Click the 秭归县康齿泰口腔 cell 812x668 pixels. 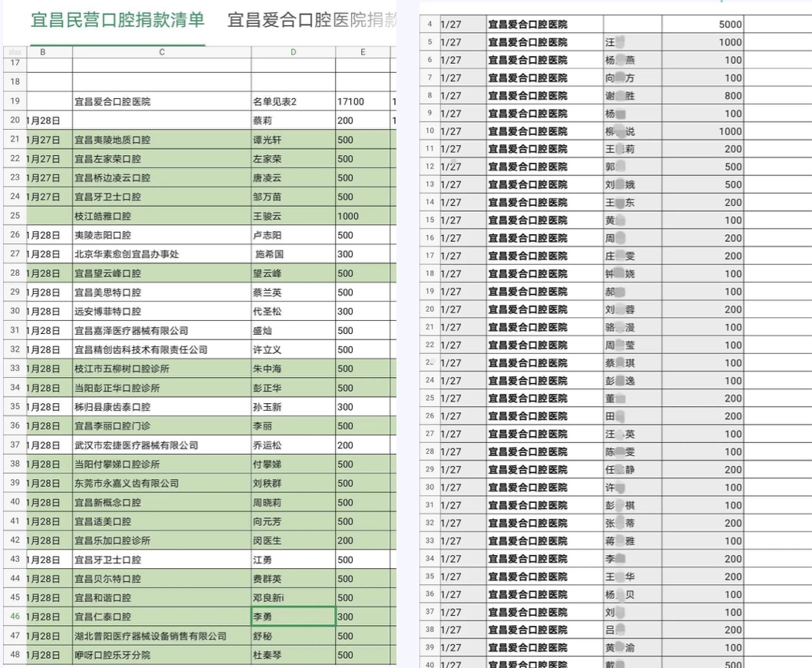pos(162,407)
